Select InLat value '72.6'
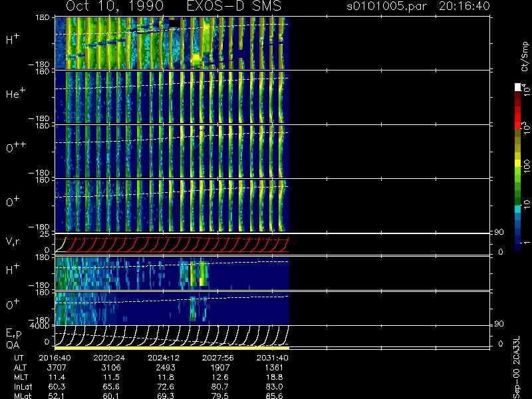 [x=166, y=386]
